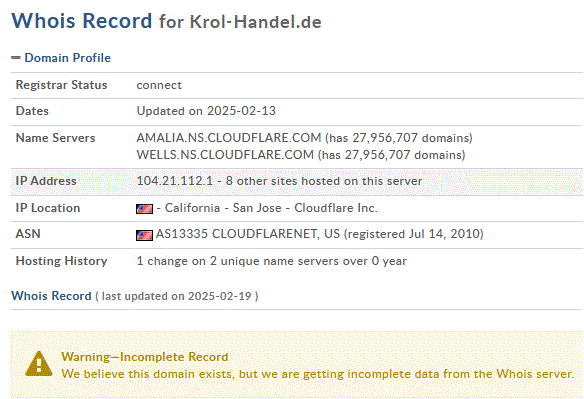Open the Domain Profile heading link
This screenshot has height=399, width=584.
coord(67,58)
